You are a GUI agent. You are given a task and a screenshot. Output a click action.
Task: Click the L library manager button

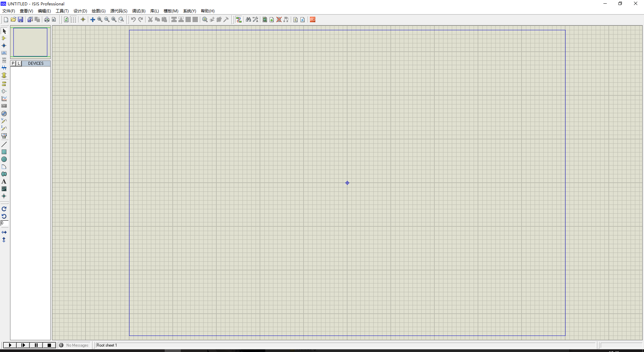[x=19, y=63]
